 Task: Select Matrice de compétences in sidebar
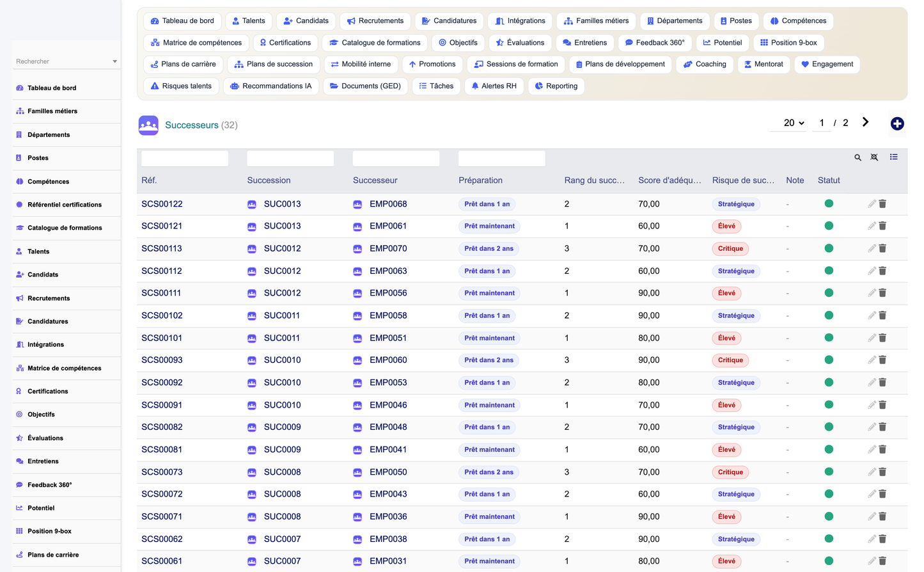[x=64, y=368]
